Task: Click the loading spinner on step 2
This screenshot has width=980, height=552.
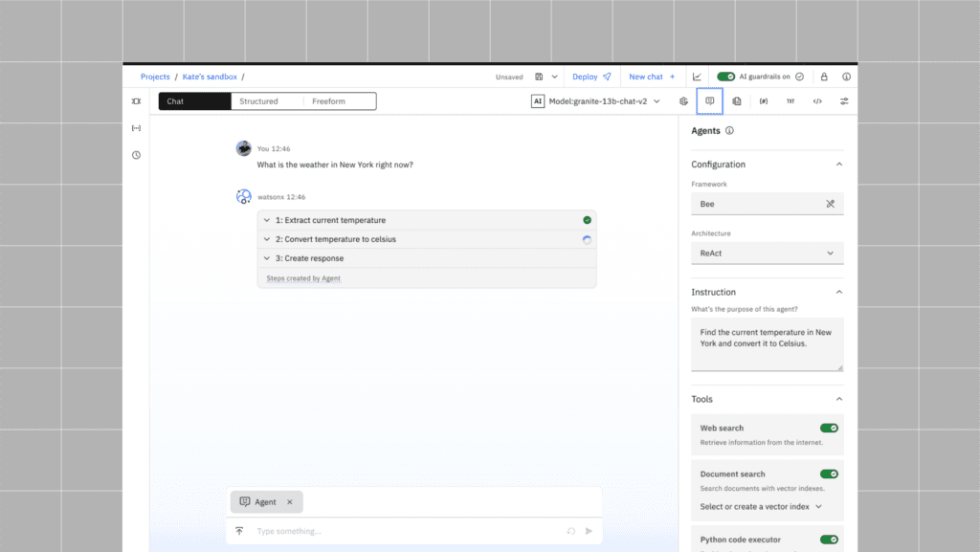Action: tap(587, 239)
